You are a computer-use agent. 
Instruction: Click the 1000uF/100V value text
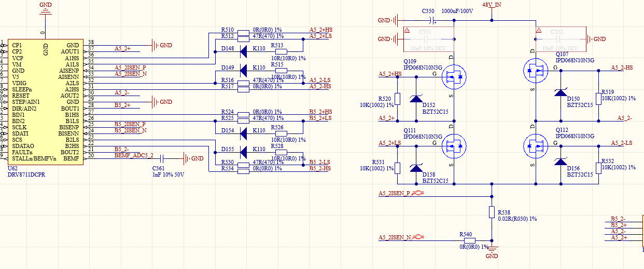tap(458, 11)
